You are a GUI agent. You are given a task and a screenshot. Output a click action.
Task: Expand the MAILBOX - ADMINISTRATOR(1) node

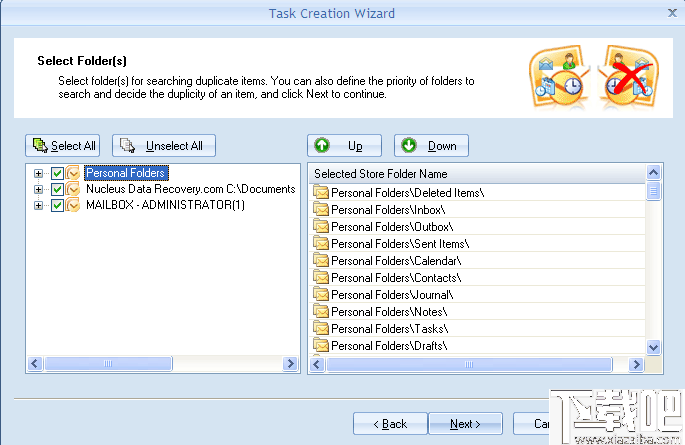(38, 205)
